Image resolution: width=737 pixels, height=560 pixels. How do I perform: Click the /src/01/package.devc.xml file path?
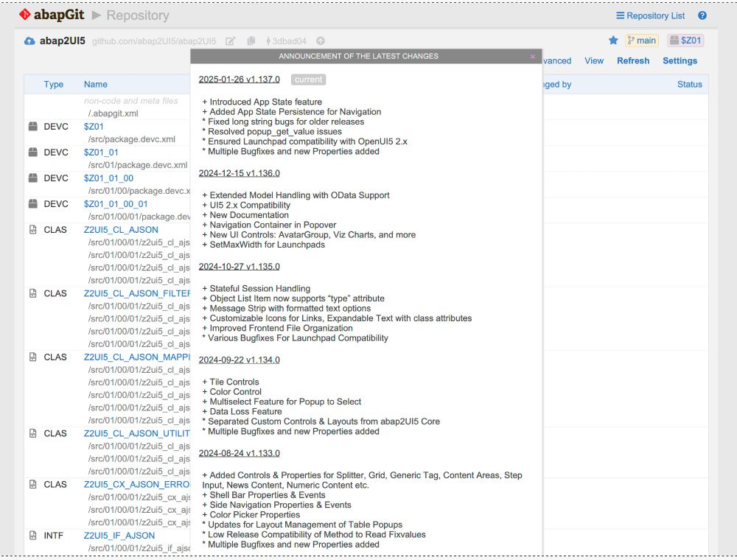point(138,165)
